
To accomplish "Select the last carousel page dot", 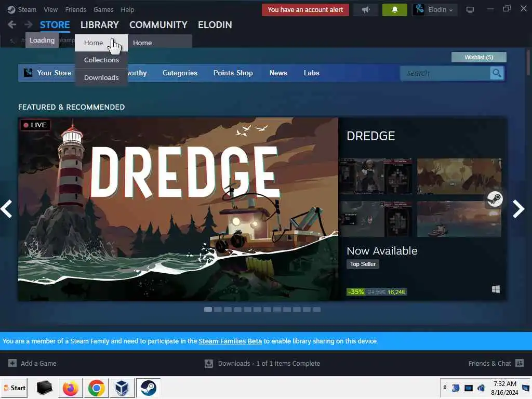I will coord(316,310).
